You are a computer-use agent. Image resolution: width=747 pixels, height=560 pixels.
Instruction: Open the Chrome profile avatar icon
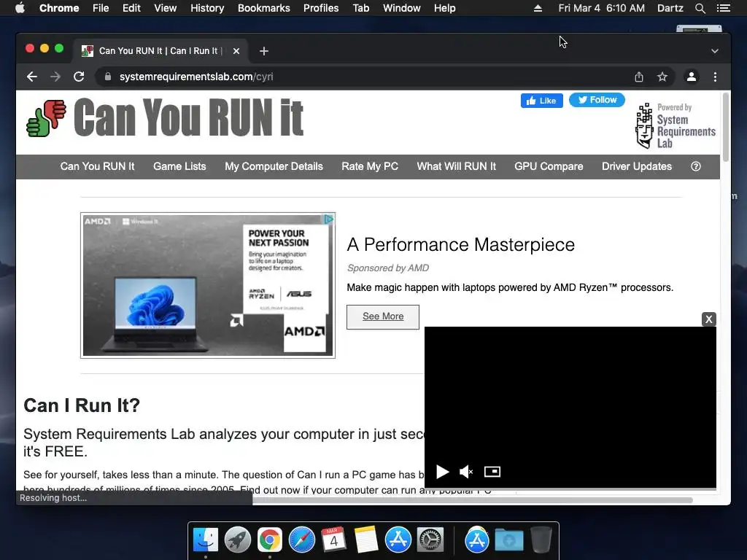click(692, 77)
